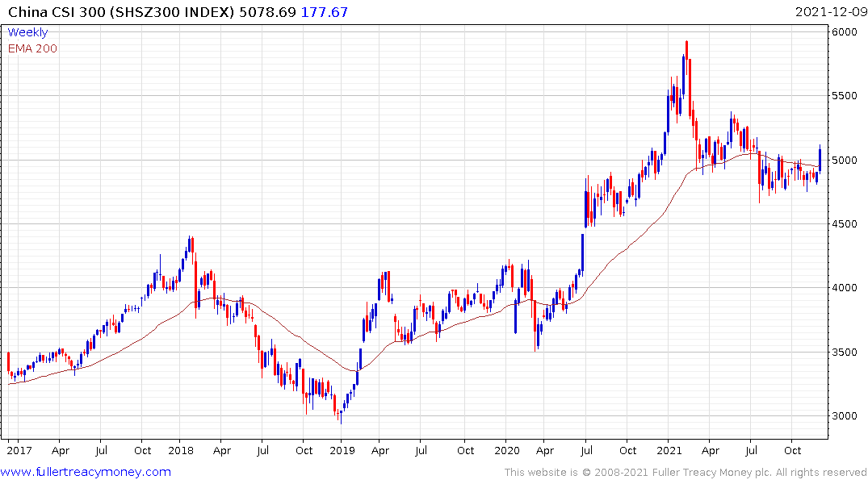The width and height of the screenshot is (868, 484).
Task: Click the February 2021 peak candle near 5900
Action: [686, 58]
